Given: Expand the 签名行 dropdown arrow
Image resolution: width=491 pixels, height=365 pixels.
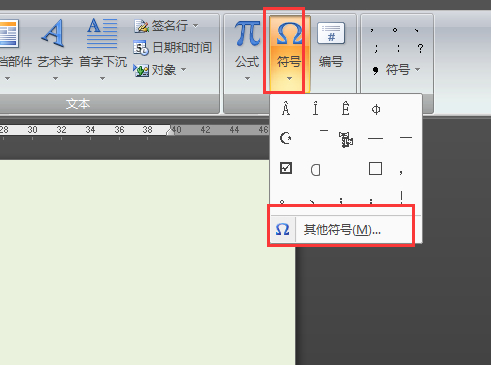Looking at the screenshot, I should pyautogui.click(x=195, y=26).
